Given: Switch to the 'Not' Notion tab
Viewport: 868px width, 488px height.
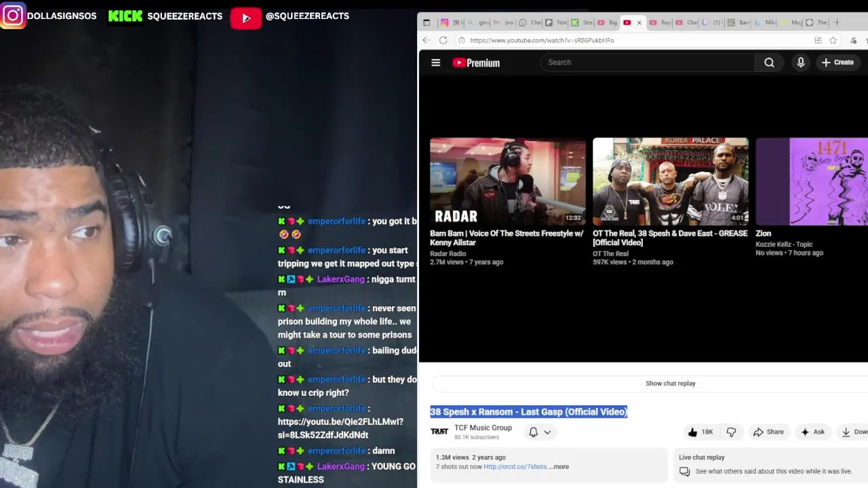Looking at the screenshot, I should [556, 22].
